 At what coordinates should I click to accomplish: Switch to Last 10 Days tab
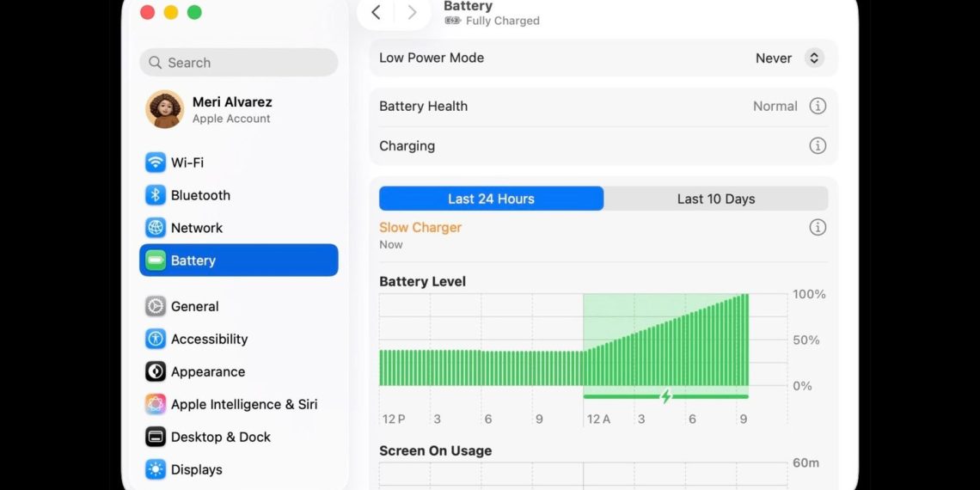716,199
